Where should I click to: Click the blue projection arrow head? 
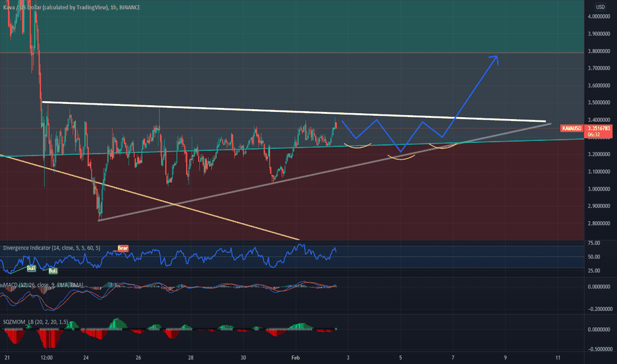point(495,60)
